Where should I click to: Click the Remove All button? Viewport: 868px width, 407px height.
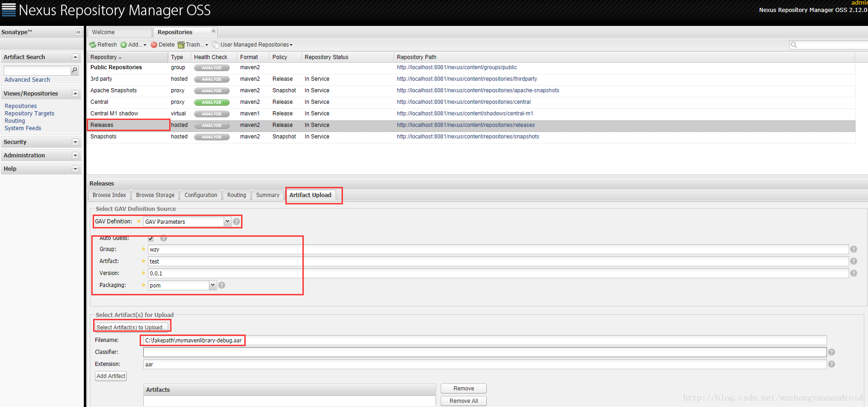[464, 401]
